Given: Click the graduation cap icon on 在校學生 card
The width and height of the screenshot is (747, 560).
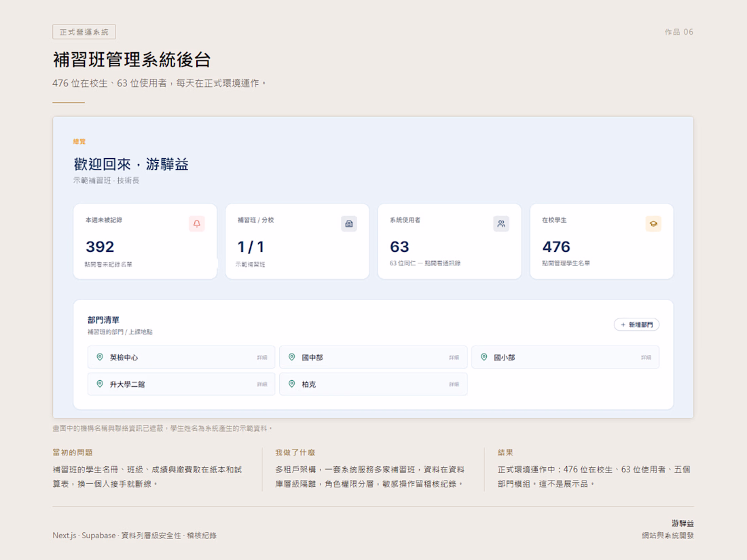Looking at the screenshot, I should pyautogui.click(x=653, y=224).
